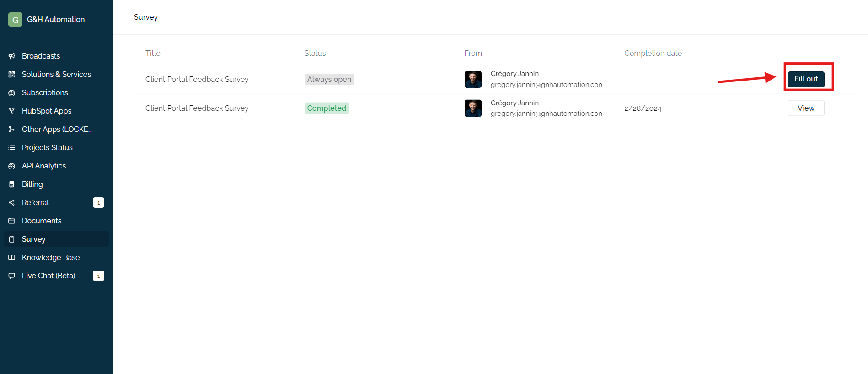Screen dimensions: 868x374
Task: Go to the Referral section
Action: pyautogui.click(x=35, y=202)
